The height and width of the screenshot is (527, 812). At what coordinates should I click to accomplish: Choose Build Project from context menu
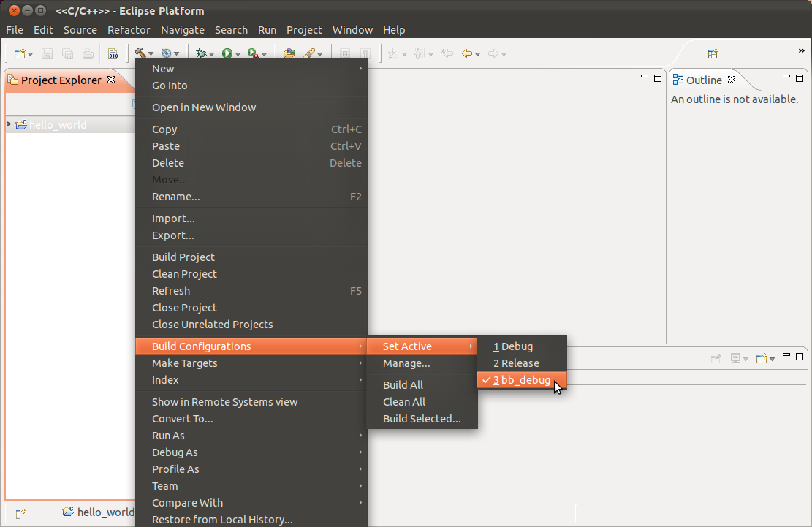(x=251, y=257)
